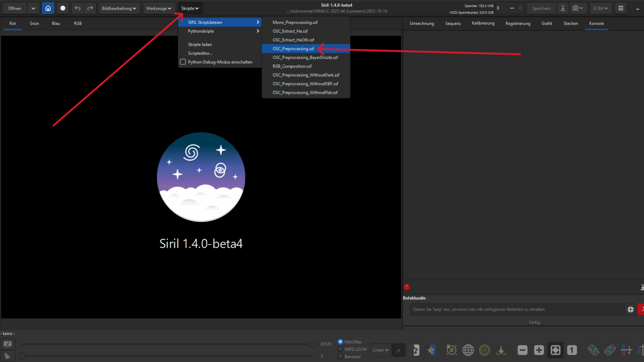This screenshot has width=644, height=362.
Task: Choose OSC_Preprocessing_WithoutDark.ssf script
Action: point(305,75)
